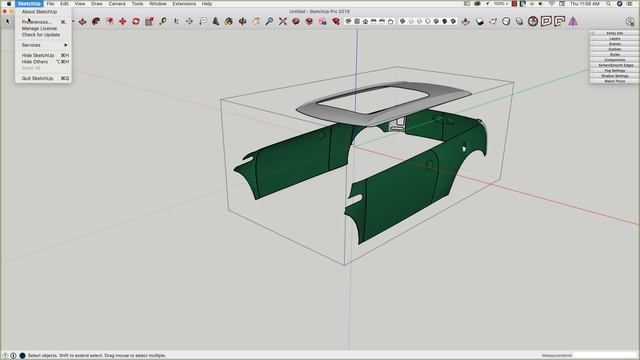Expand the Scenes panel
Image resolution: width=640 pixels, height=360 pixels.
[615, 44]
